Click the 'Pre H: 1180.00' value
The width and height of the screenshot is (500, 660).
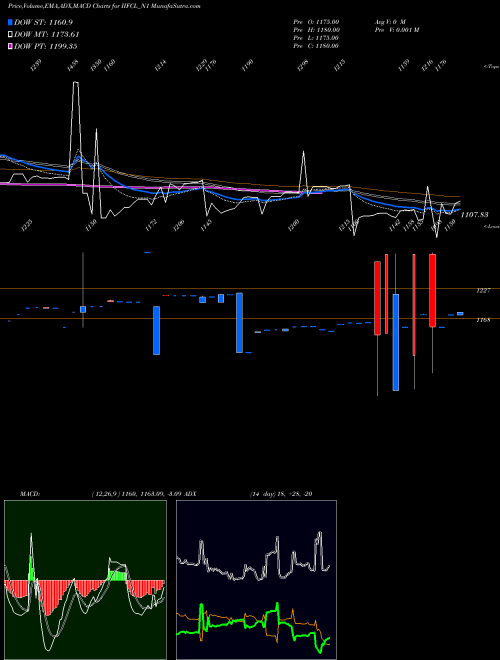pos(316,30)
